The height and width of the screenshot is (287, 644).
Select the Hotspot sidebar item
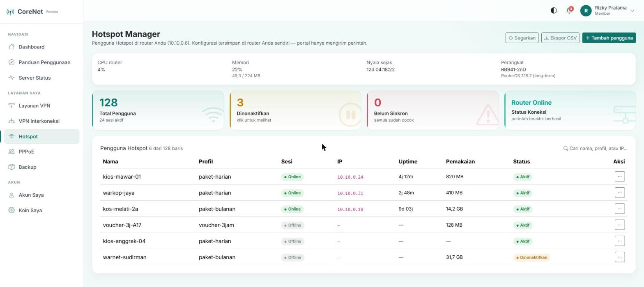pyautogui.click(x=41, y=136)
